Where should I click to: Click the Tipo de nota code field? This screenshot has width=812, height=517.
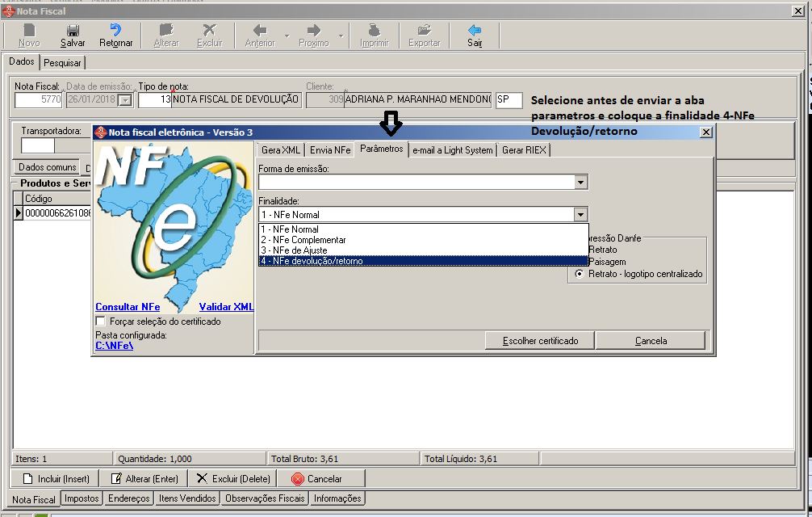155,99
